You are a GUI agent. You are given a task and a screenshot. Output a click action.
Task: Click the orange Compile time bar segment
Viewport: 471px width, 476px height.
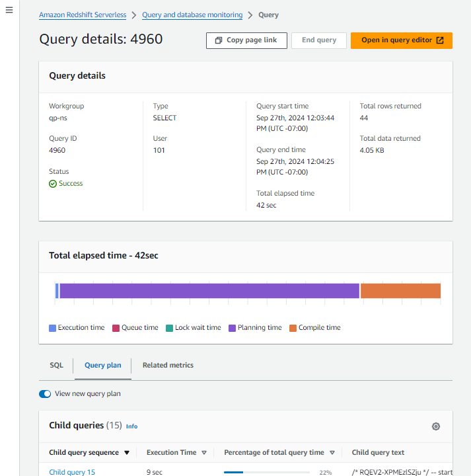pos(400,291)
